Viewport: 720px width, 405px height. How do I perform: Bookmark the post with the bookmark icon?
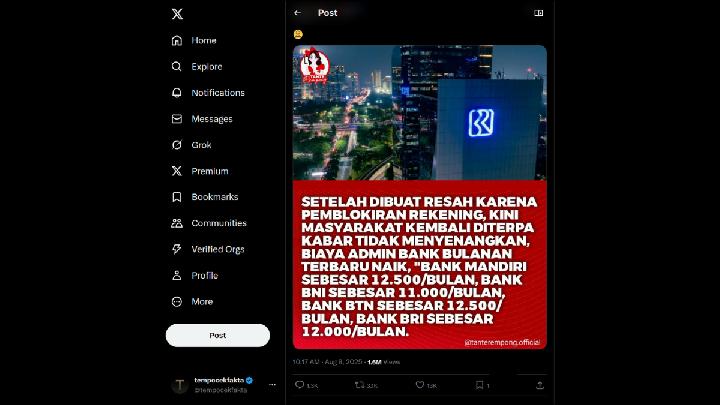479,385
